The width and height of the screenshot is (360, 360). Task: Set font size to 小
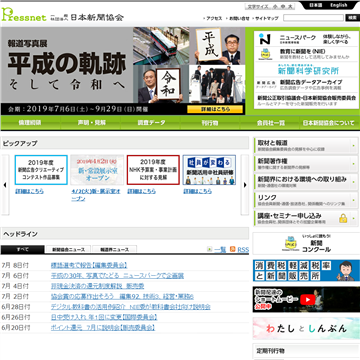275,6
